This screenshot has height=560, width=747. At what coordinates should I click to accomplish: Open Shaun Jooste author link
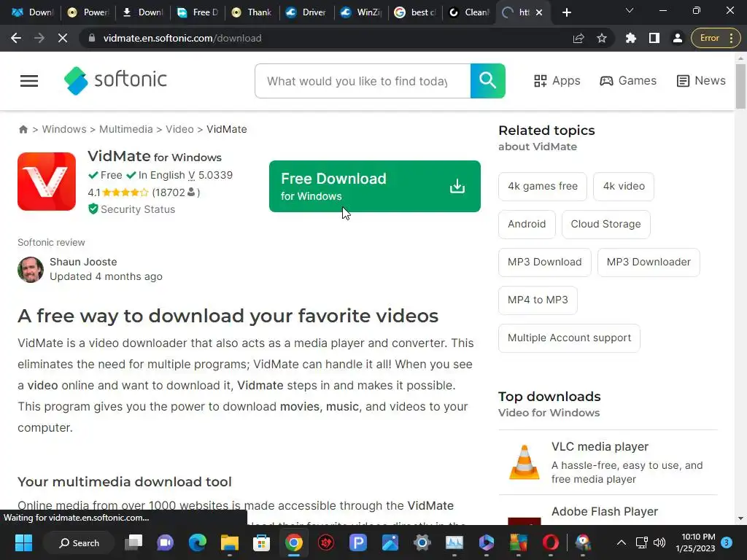(x=83, y=262)
